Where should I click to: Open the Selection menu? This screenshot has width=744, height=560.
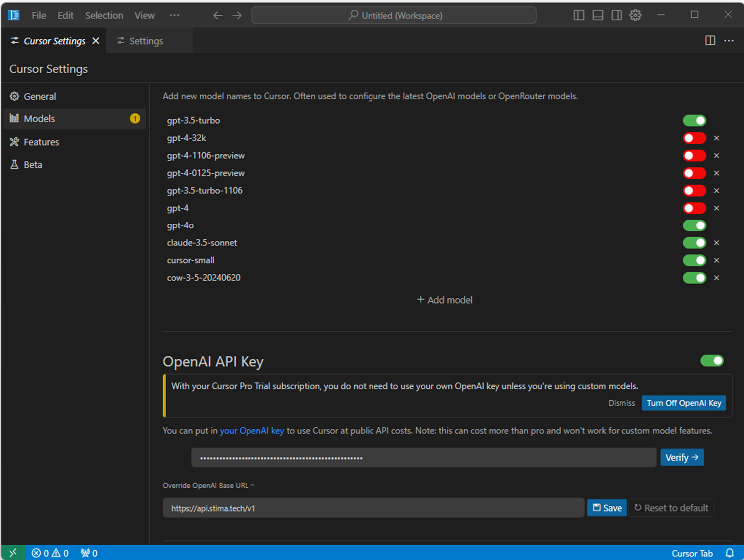tap(104, 15)
